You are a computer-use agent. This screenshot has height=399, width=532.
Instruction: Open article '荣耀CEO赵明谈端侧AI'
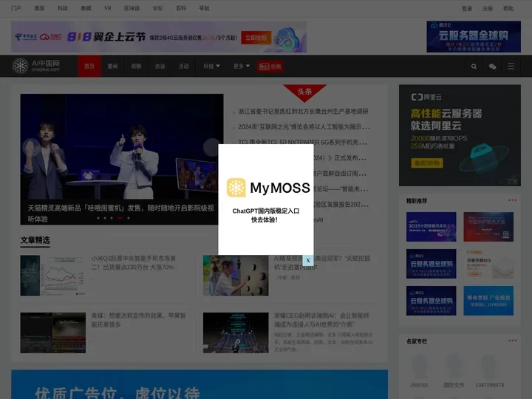[x=321, y=320]
